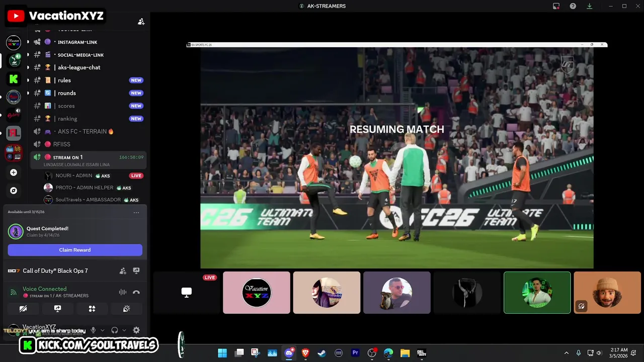Select the Vacation XYZ participant tile

coord(257,293)
